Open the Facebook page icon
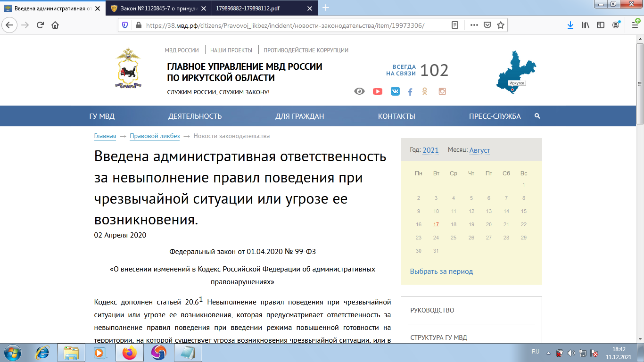Image resolution: width=644 pixels, height=362 pixels. (x=410, y=92)
